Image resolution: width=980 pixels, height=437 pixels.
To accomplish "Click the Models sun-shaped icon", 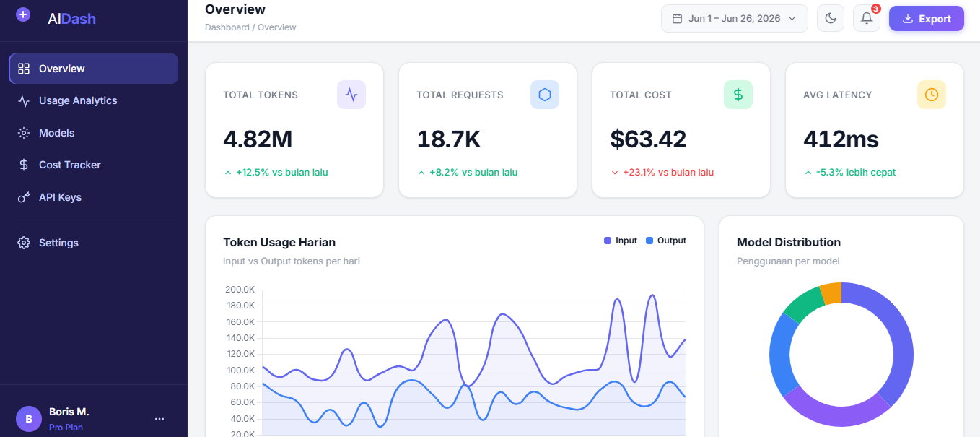I will click(x=24, y=133).
